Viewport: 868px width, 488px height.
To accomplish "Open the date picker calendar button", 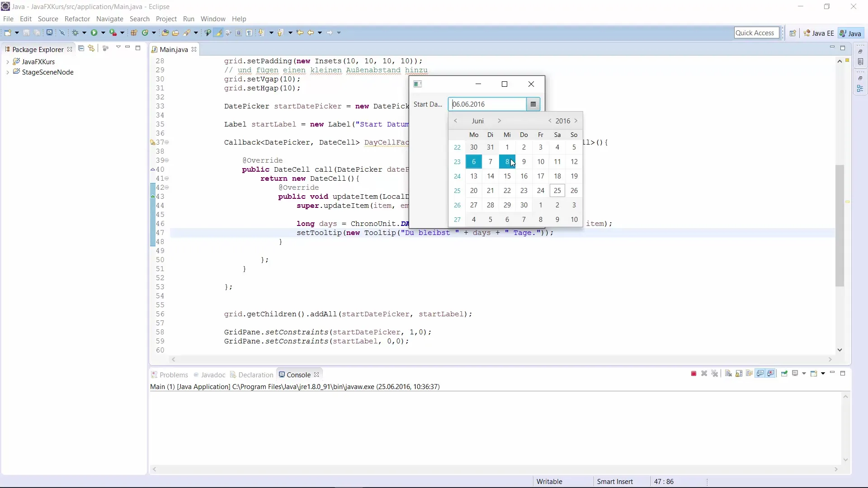I will coord(533,104).
